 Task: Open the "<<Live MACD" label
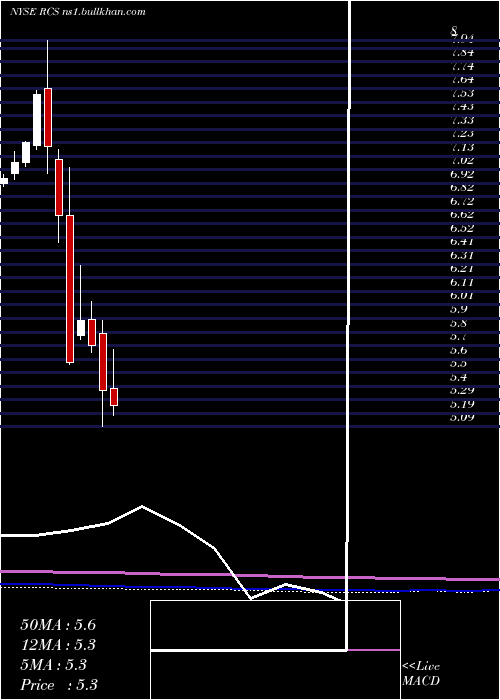[421, 674]
